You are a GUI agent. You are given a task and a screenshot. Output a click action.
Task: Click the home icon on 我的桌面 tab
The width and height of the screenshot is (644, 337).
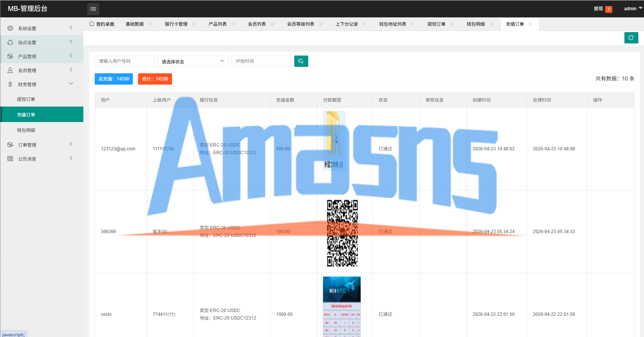coord(92,24)
